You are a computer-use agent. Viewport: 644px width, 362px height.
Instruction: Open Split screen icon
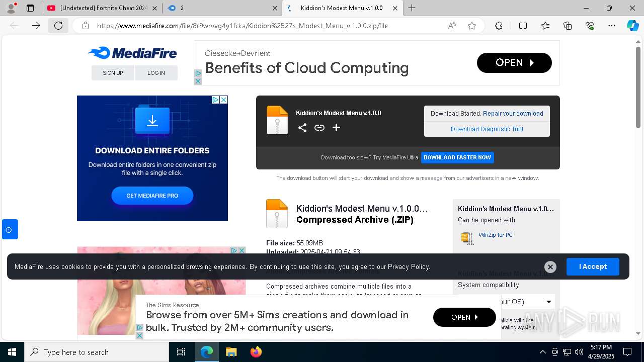[x=523, y=26]
